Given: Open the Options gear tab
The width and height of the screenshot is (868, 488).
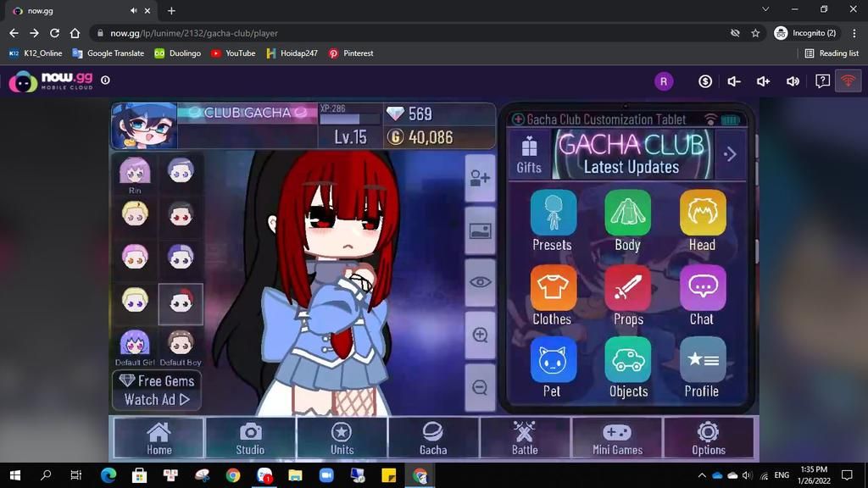Looking at the screenshot, I should pos(708,438).
